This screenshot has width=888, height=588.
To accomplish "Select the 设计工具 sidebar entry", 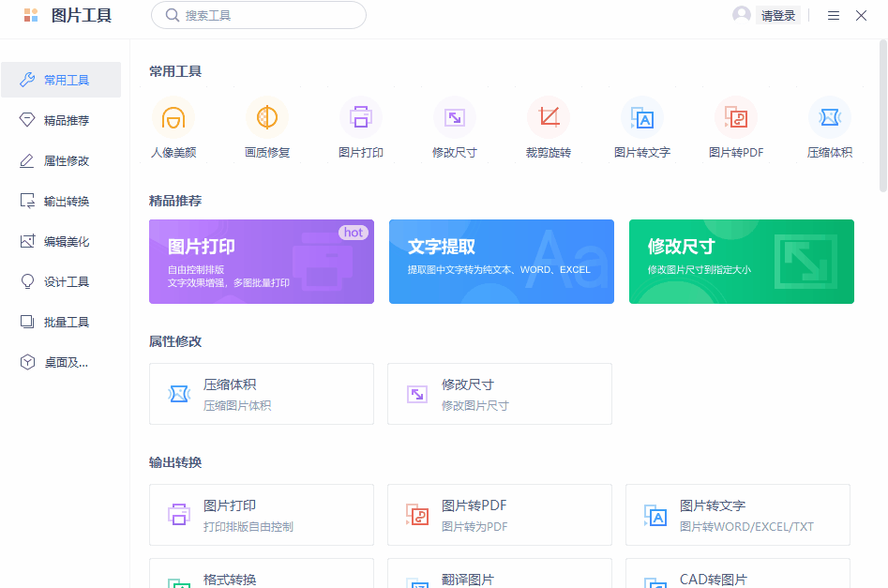I will pyautogui.click(x=61, y=281).
